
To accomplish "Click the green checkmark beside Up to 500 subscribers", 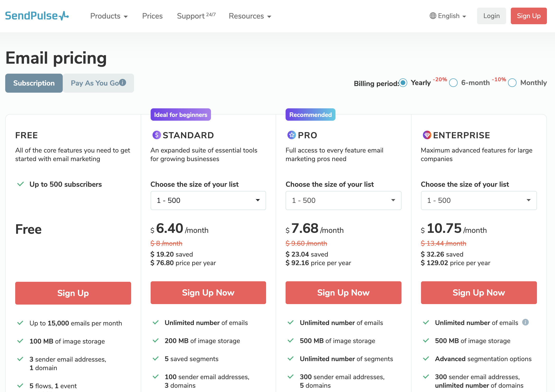I will tap(20, 184).
